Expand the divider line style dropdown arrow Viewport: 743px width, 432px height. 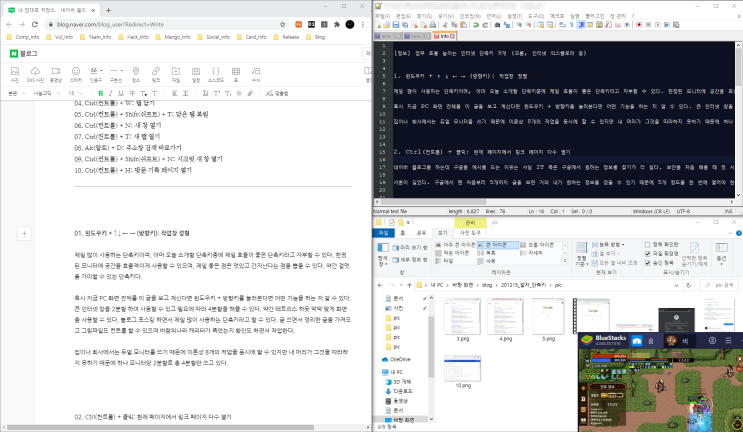click(122, 71)
